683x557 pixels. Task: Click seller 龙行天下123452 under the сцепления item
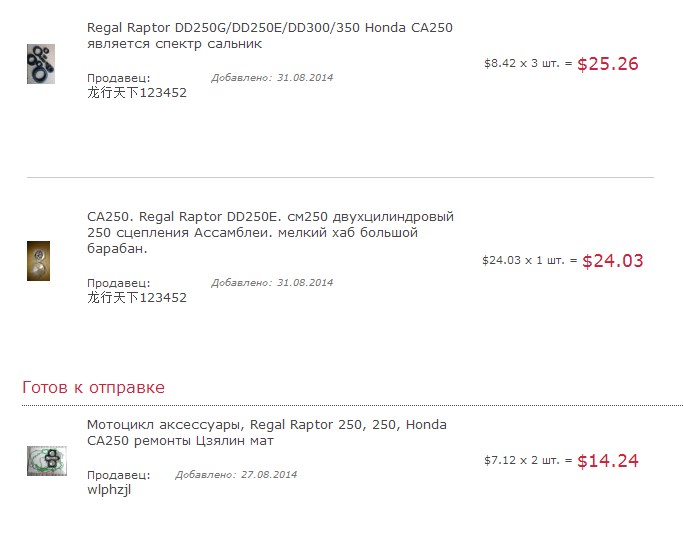click(136, 298)
